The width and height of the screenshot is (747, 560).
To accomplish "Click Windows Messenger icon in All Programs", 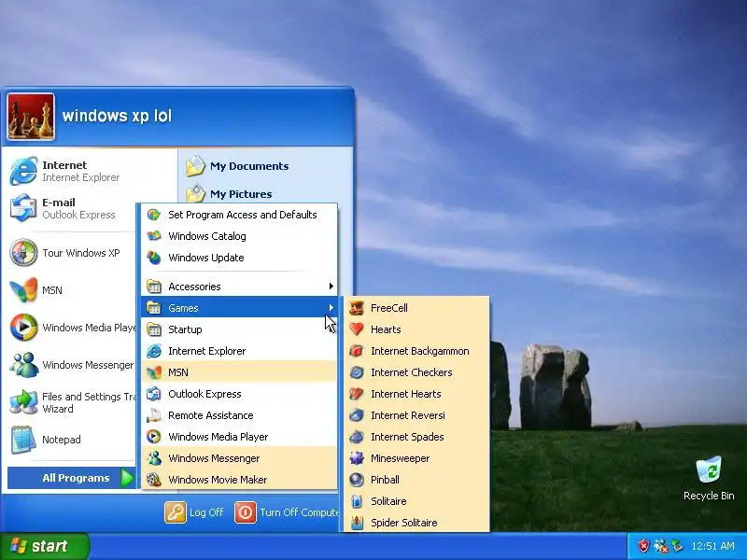I will [154, 458].
